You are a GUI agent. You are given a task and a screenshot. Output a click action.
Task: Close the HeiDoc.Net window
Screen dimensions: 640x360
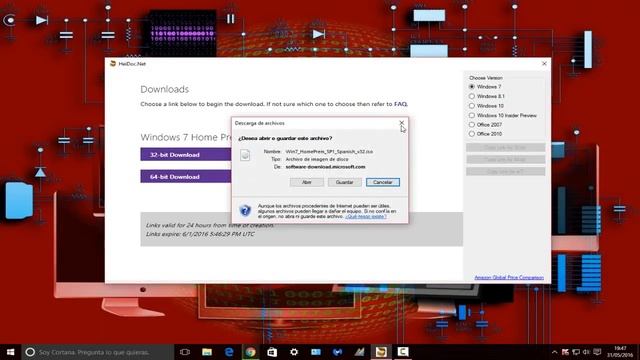tap(544, 64)
